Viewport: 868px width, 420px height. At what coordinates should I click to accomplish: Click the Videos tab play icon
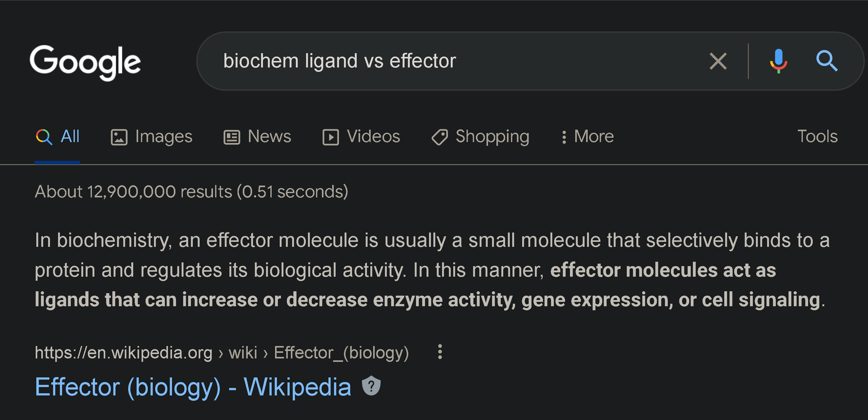331,137
